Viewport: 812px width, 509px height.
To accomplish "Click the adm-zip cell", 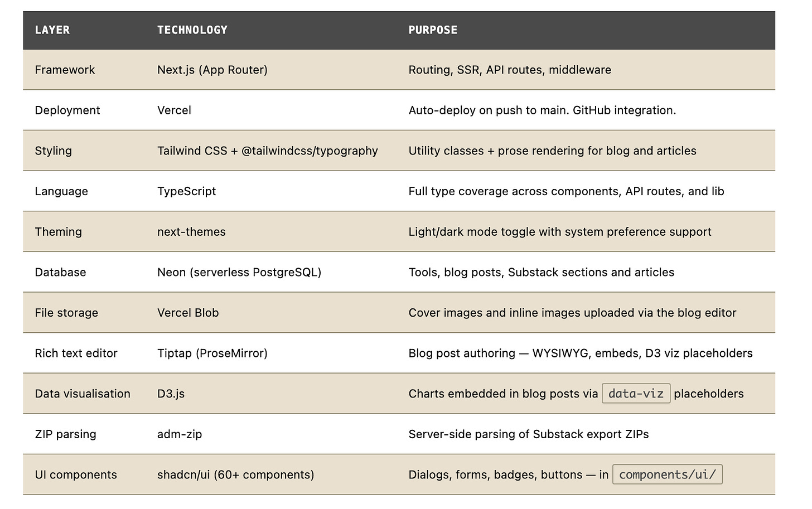I will click(180, 434).
